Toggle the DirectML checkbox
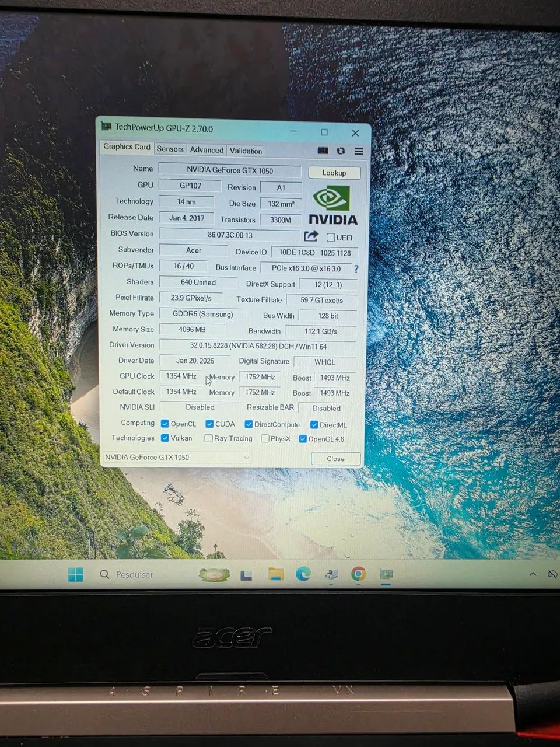The height and width of the screenshot is (747, 560). (314, 425)
